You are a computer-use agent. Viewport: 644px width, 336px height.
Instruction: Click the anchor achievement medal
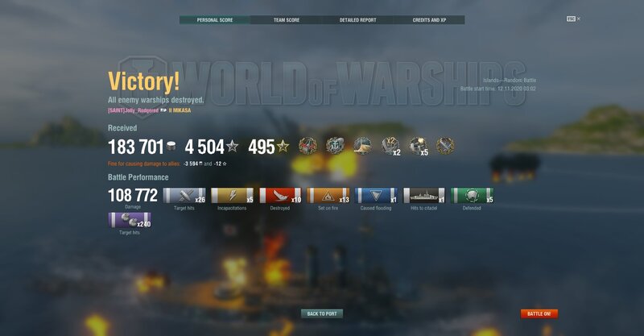335,146
